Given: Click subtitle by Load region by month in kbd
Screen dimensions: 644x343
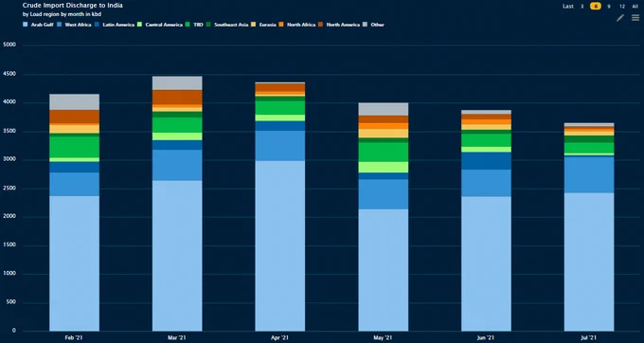Looking at the screenshot, I should (62, 14).
